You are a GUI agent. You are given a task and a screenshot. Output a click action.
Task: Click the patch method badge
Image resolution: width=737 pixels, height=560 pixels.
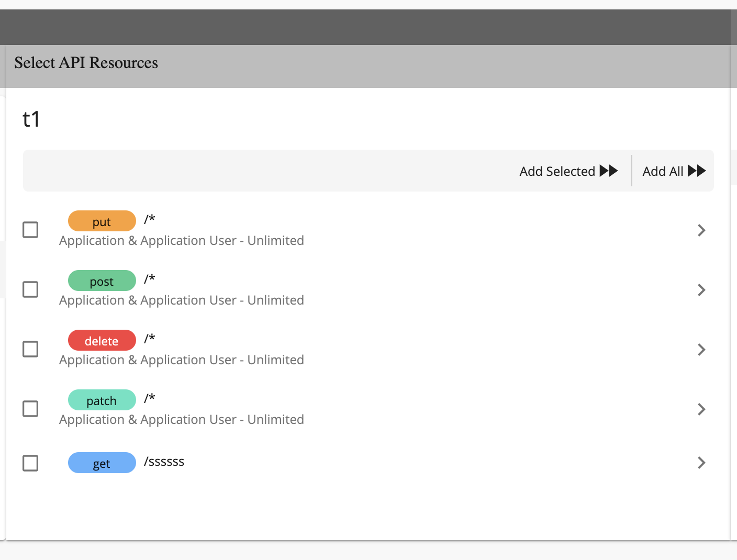pos(102,400)
